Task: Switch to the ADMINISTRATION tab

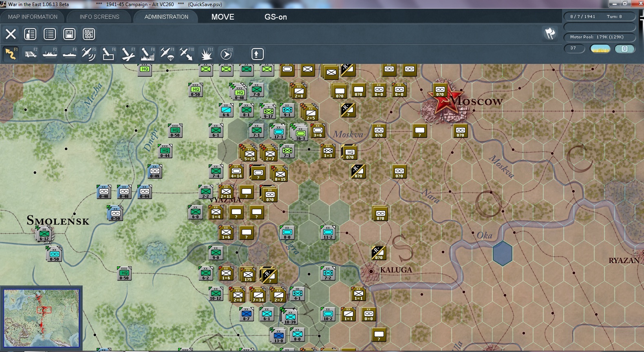Action: [x=166, y=17]
